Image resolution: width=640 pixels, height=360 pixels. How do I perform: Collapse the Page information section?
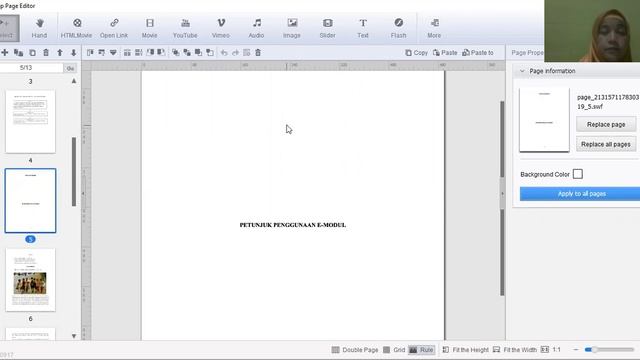coord(522,71)
